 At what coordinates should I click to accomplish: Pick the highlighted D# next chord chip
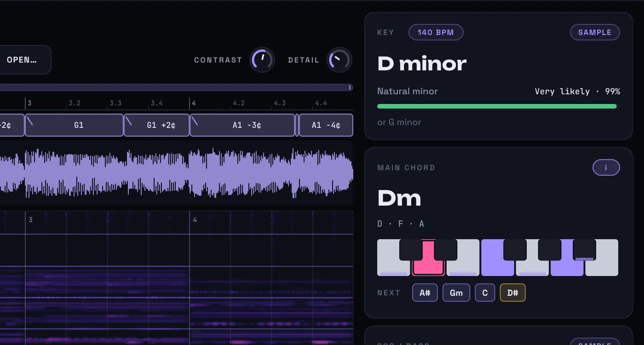(x=512, y=293)
